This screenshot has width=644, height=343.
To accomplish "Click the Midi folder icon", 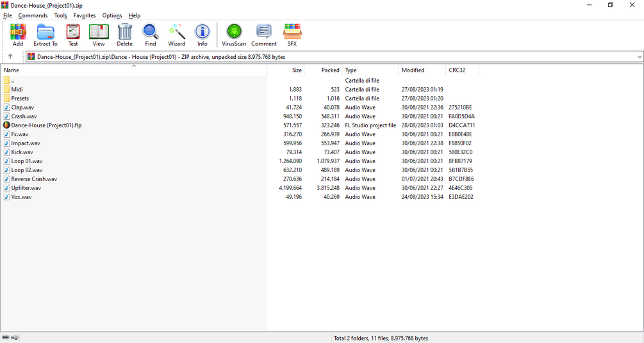I will [x=6, y=89].
